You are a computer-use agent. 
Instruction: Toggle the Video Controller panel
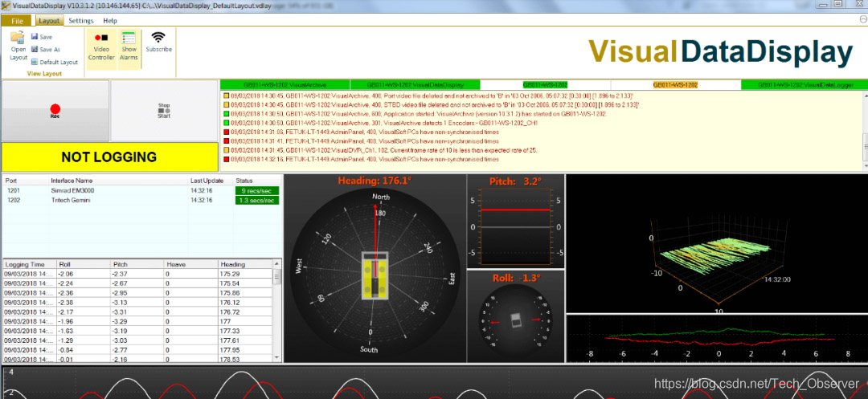click(101, 48)
